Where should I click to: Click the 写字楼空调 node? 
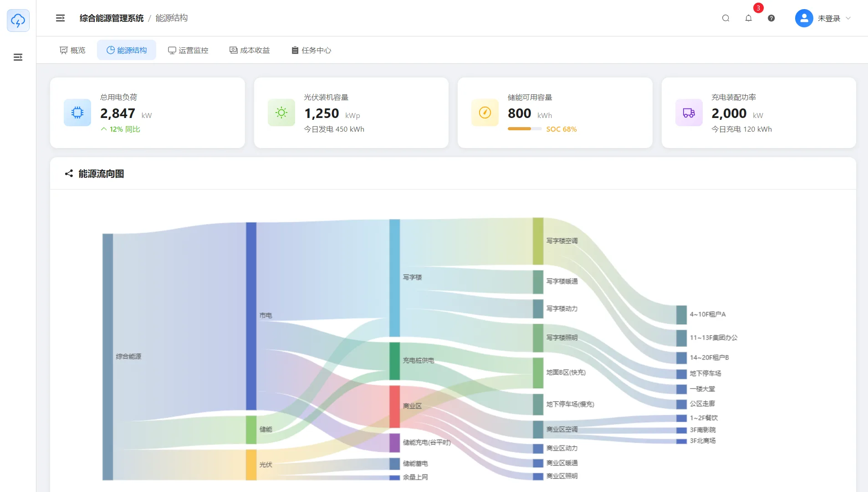538,241
